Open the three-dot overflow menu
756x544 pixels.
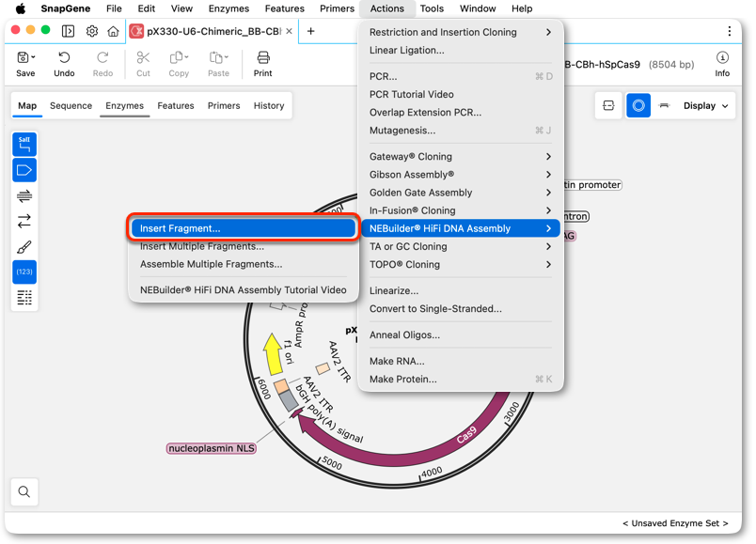click(729, 31)
